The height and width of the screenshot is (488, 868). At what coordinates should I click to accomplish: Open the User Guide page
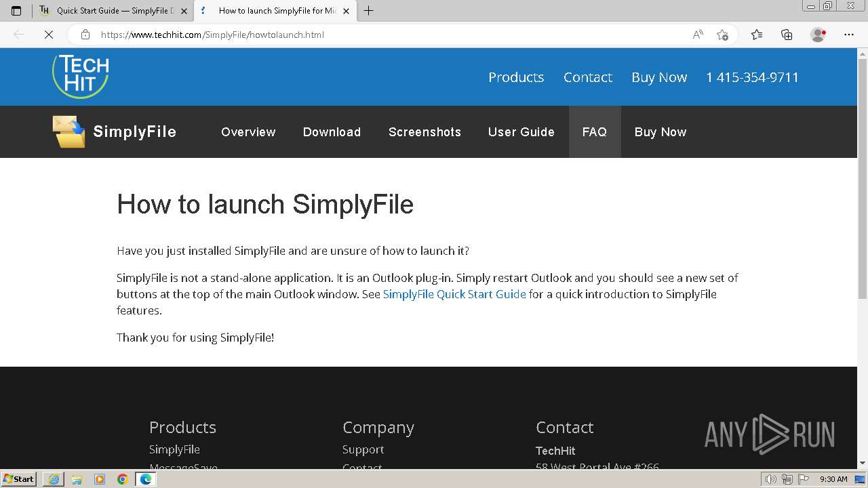[x=521, y=132]
